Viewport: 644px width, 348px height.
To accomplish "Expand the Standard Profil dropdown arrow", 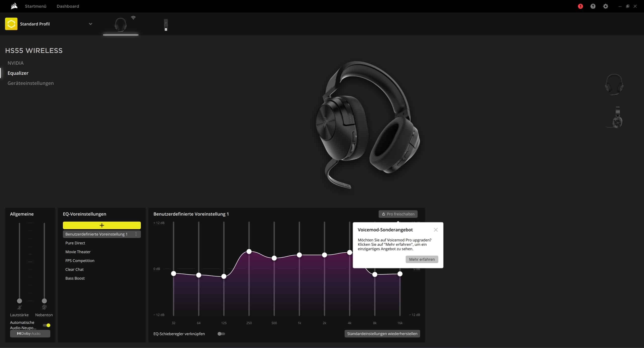I will tap(90, 24).
